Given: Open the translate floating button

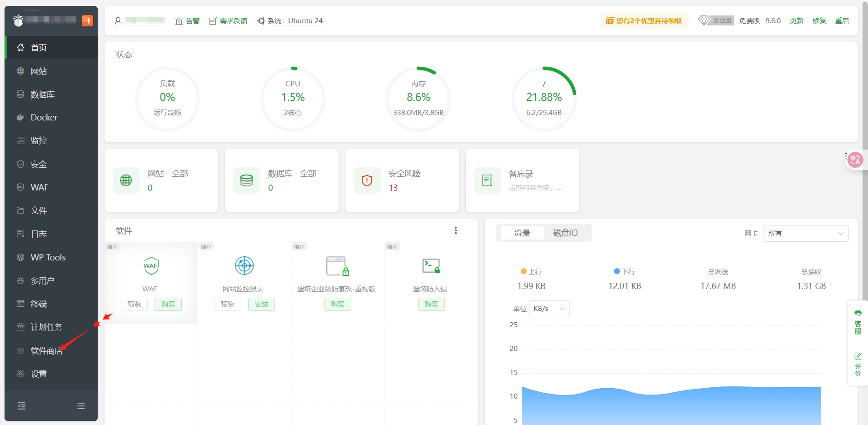Looking at the screenshot, I should [855, 160].
